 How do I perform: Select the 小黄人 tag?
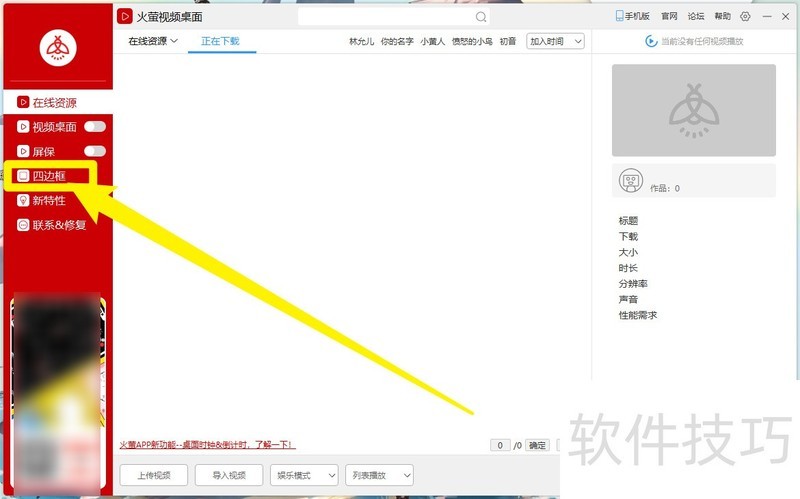[433, 41]
